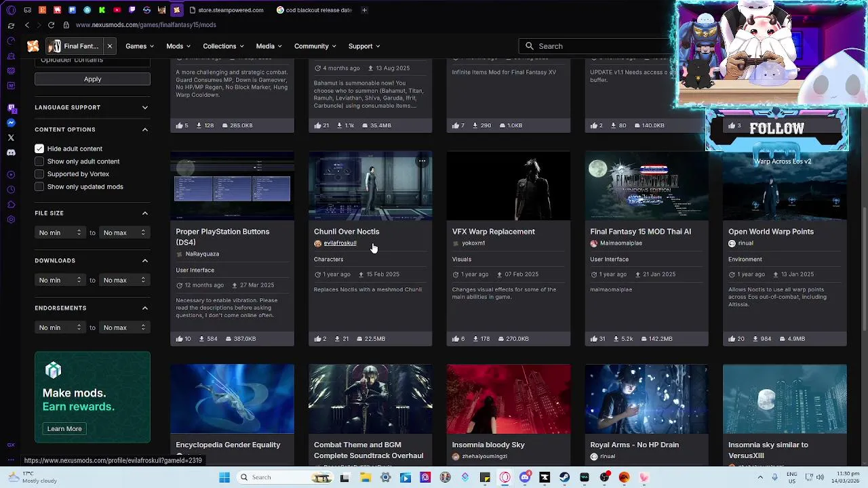Click the Characters category on Chunli mod
The image size is (868, 488).
tap(328, 260)
